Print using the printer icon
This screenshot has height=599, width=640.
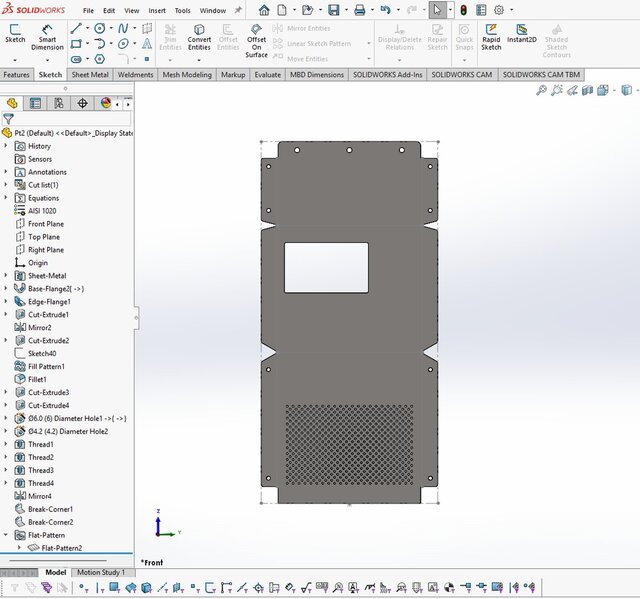(x=360, y=10)
